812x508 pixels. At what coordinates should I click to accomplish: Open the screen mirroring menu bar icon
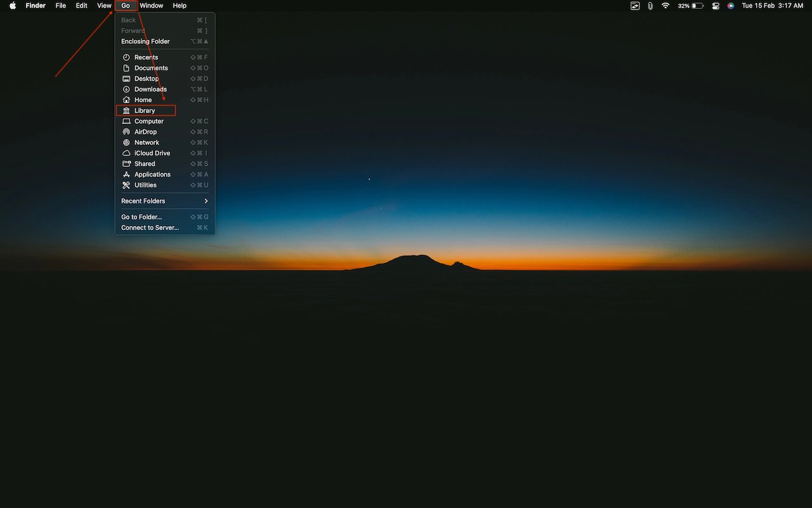pyautogui.click(x=635, y=6)
